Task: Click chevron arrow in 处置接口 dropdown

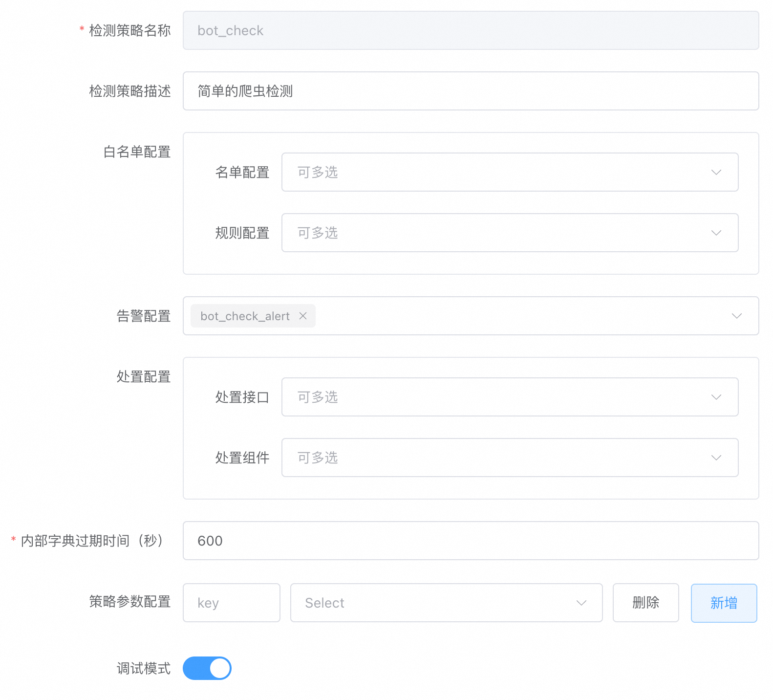Action: (x=716, y=397)
